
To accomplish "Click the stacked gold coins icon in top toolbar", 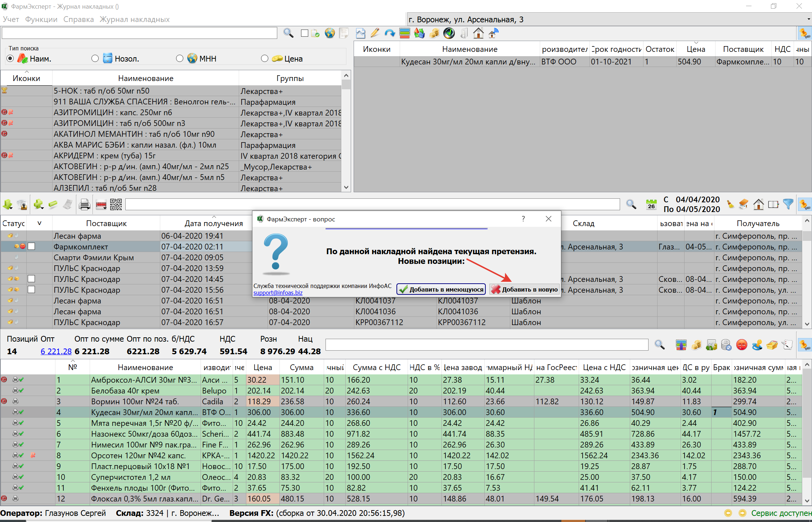I will [x=434, y=33].
